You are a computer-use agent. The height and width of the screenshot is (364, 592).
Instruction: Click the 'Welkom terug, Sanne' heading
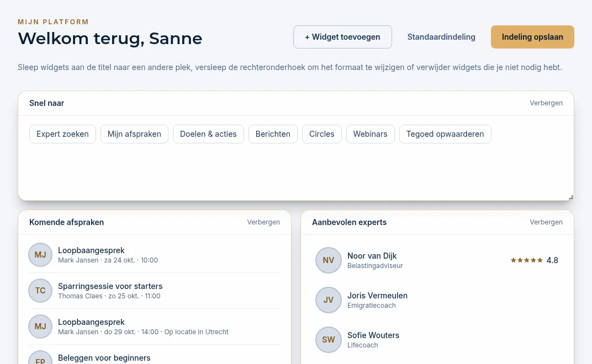point(110,39)
